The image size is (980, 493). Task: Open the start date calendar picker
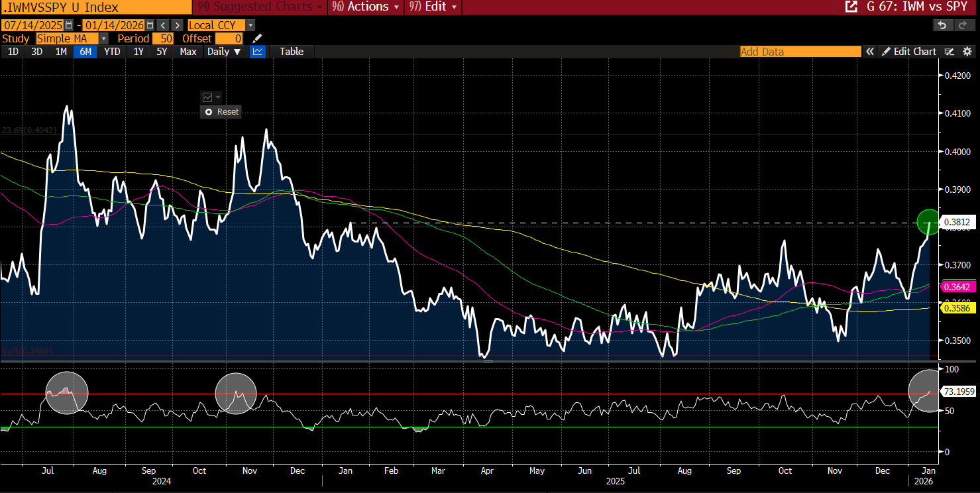69,25
